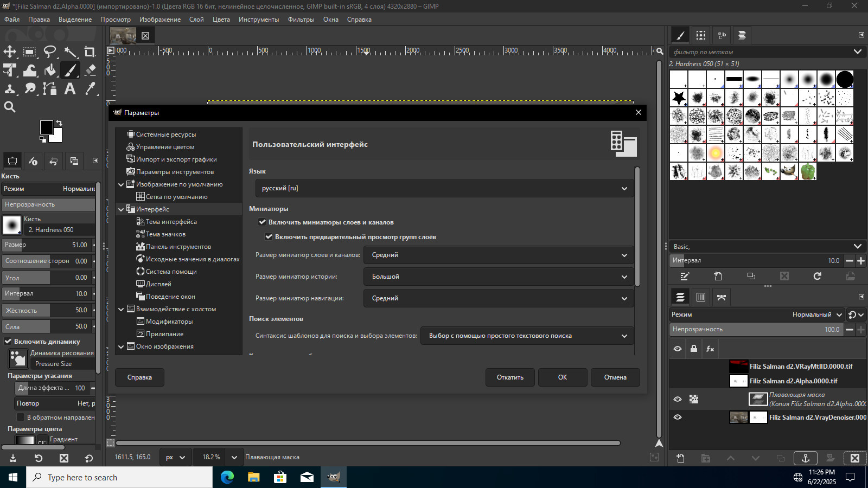868x488 pixels.
Task: Collapse the Интерфейс tree node
Action: tap(121, 209)
